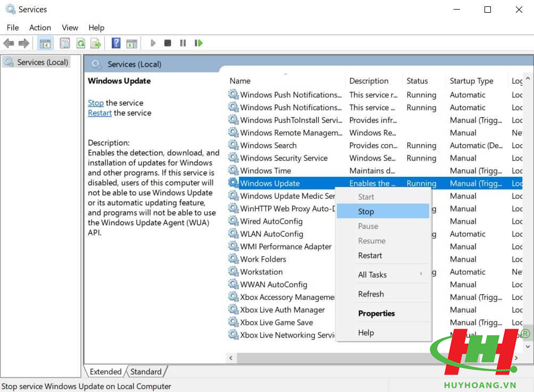
Task: Click the Back arrow toolbar icon
Action: pos(9,43)
